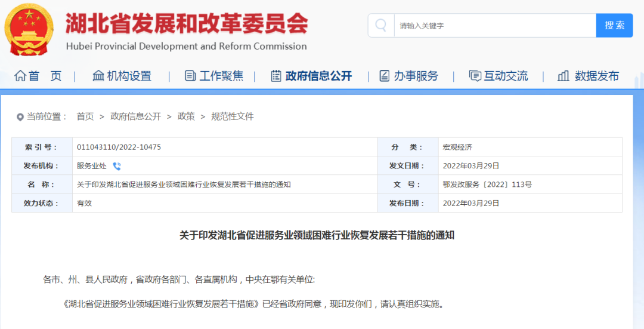Click the 发布机构 label cell
Screen dimensions: 644x329
[x=42, y=166]
